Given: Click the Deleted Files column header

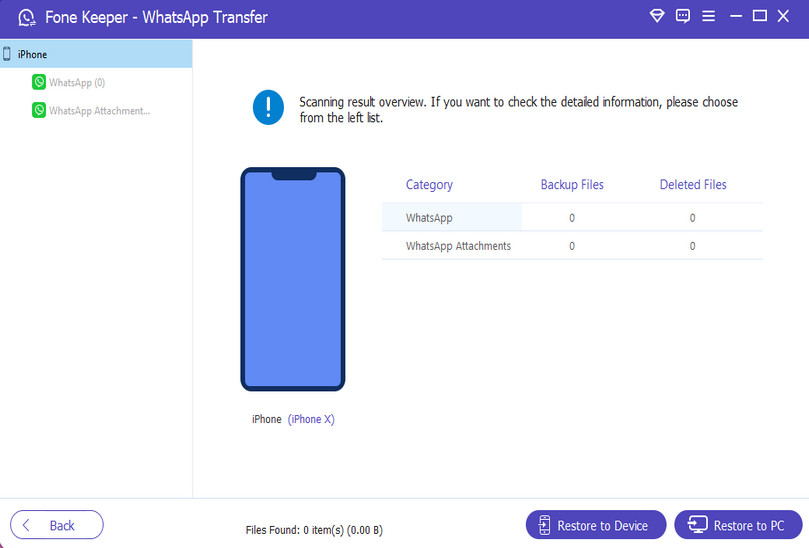Looking at the screenshot, I should click(x=693, y=185).
